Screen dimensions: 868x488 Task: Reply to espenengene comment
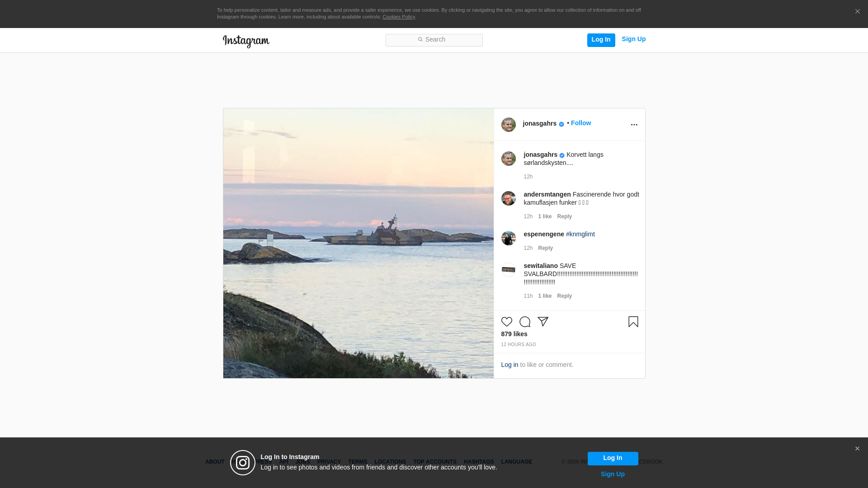click(x=545, y=248)
